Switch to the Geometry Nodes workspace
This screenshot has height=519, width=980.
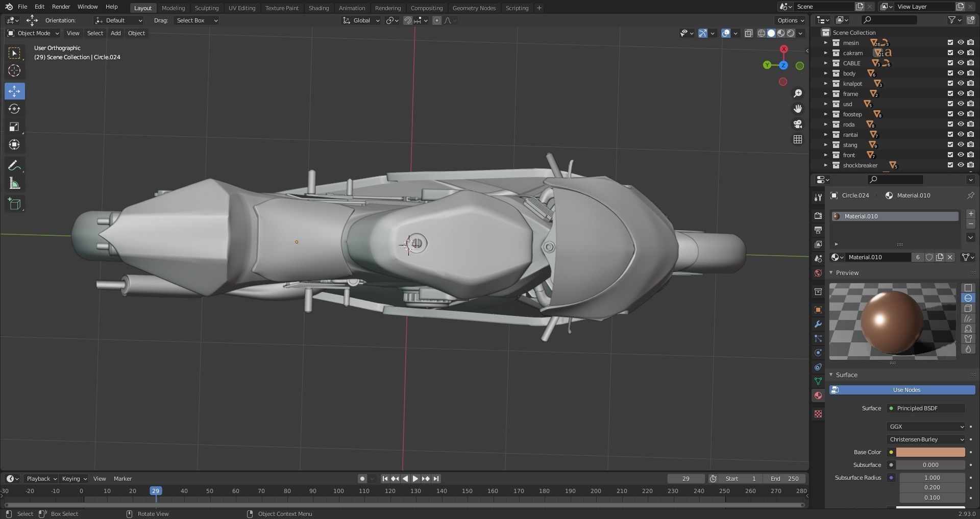474,8
